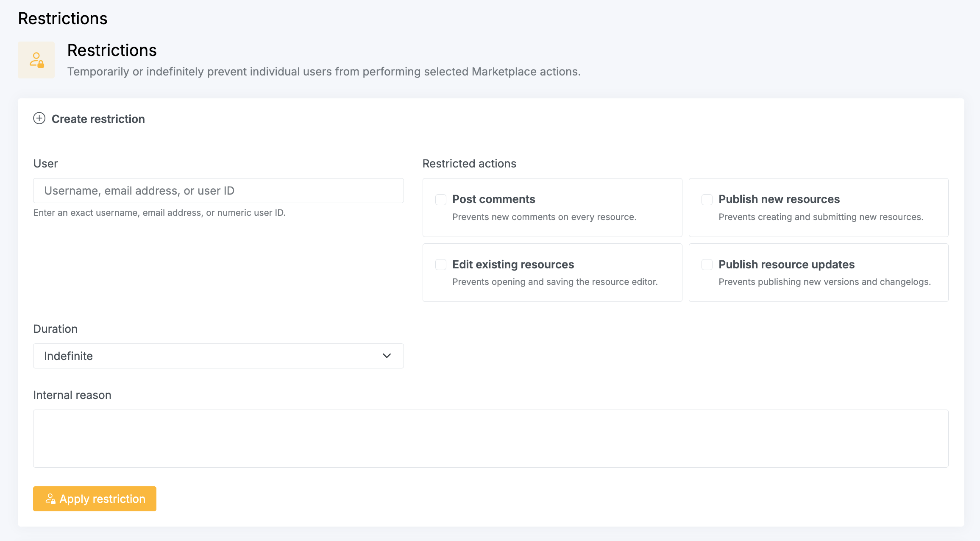This screenshot has height=541, width=980.
Task: Click the 'Edit existing resources' label
Action: pos(513,265)
